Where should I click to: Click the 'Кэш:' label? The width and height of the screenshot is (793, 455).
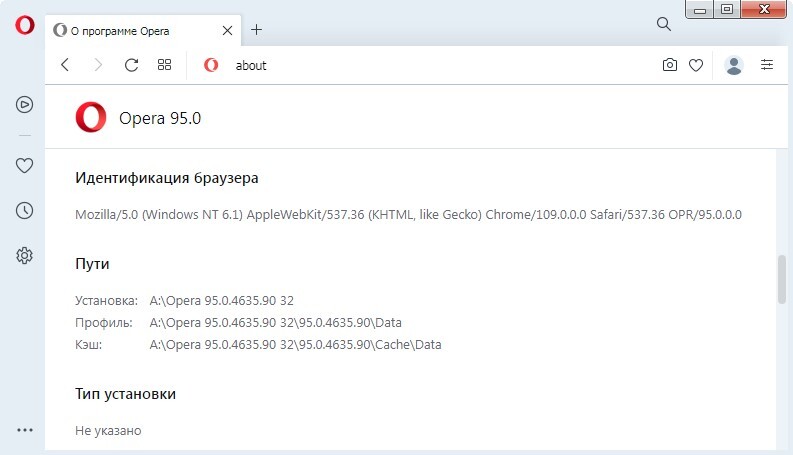click(89, 345)
